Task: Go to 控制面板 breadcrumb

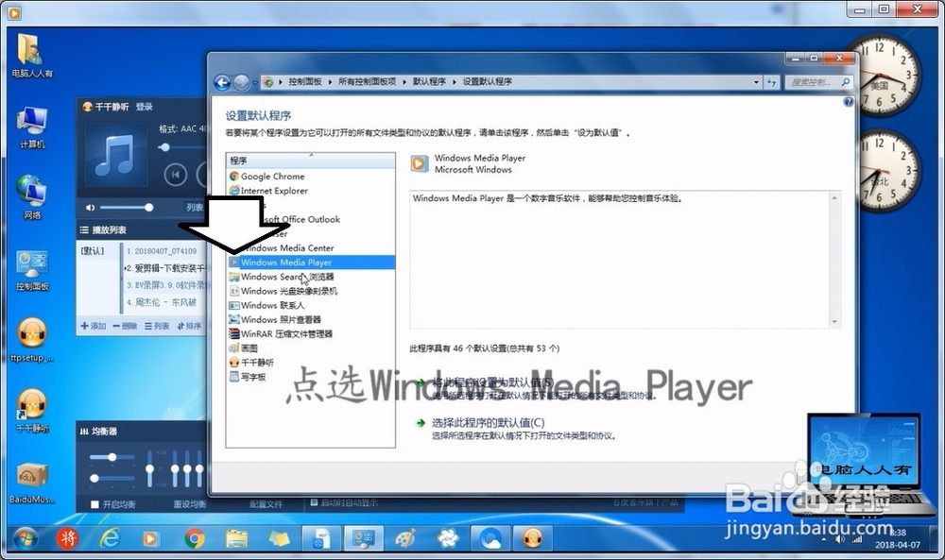Action: (304, 82)
